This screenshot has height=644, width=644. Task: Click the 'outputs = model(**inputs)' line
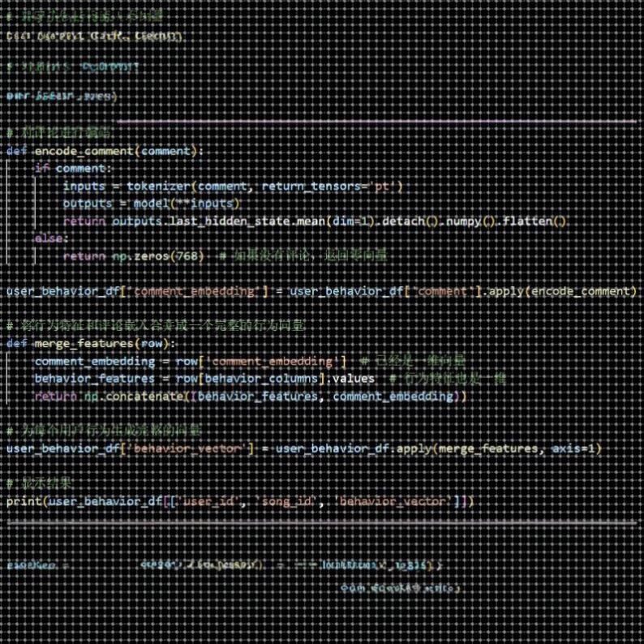pos(152,204)
